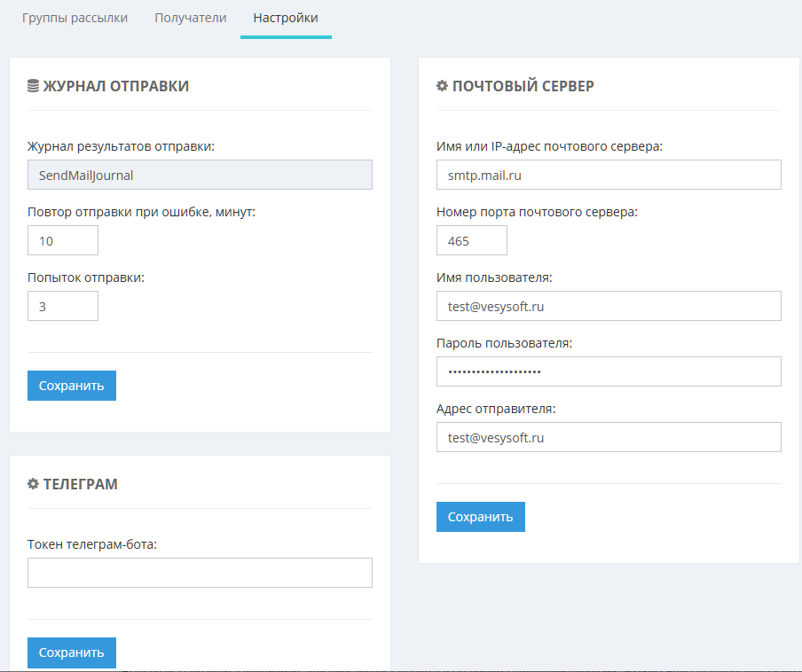Click the gear icon beside Почтовый сервер

tap(442, 86)
